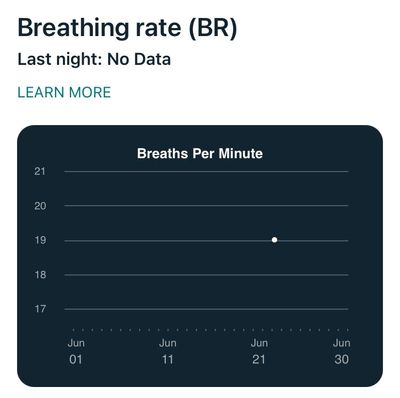Image resolution: width=400 pixels, height=398 pixels.
Task: Tap the 17 axis value label
Action: coord(40,309)
